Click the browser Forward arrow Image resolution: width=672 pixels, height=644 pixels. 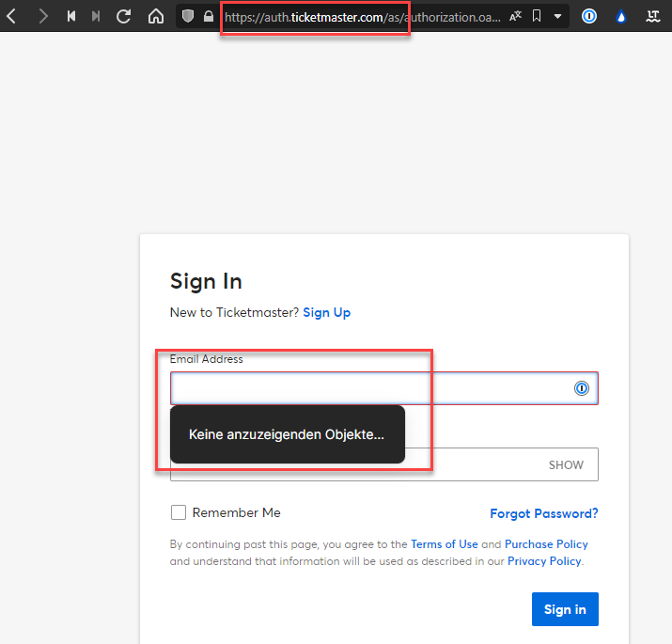pyautogui.click(x=42, y=16)
